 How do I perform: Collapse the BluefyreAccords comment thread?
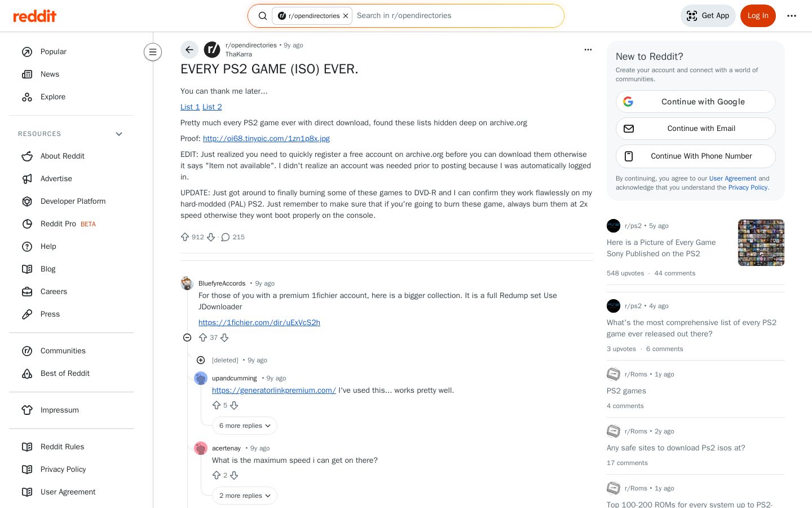tap(187, 338)
